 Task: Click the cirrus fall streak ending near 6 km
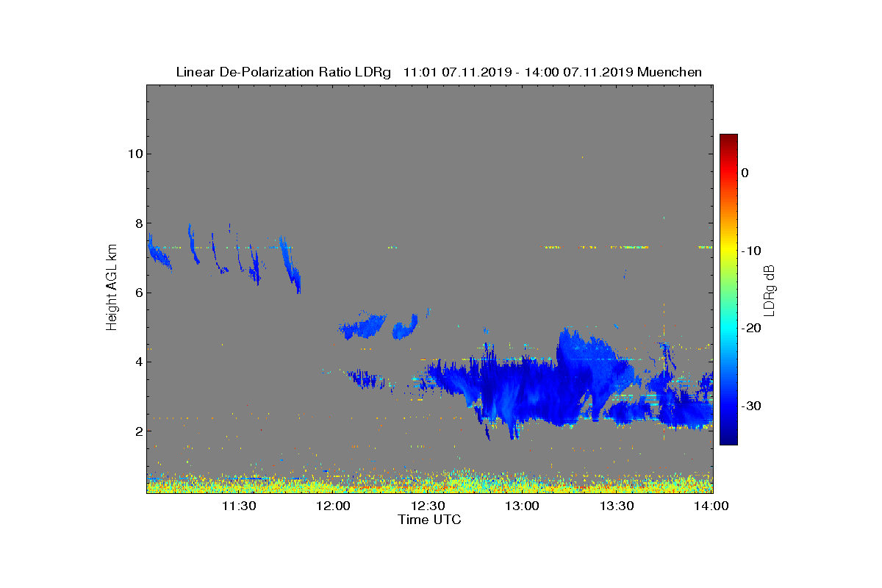pyautogui.click(x=292, y=266)
